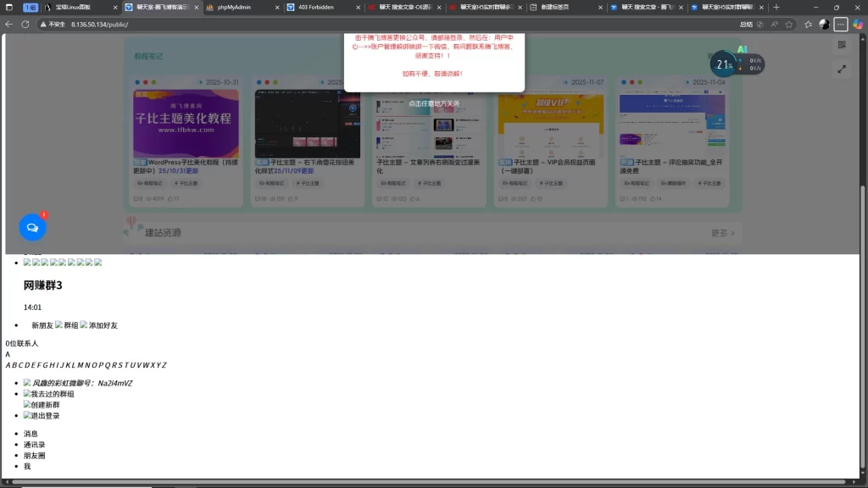The height and width of the screenshot is (488, 868).
Task: Click the browser back arrow
Action: click(x=9, y=25)
